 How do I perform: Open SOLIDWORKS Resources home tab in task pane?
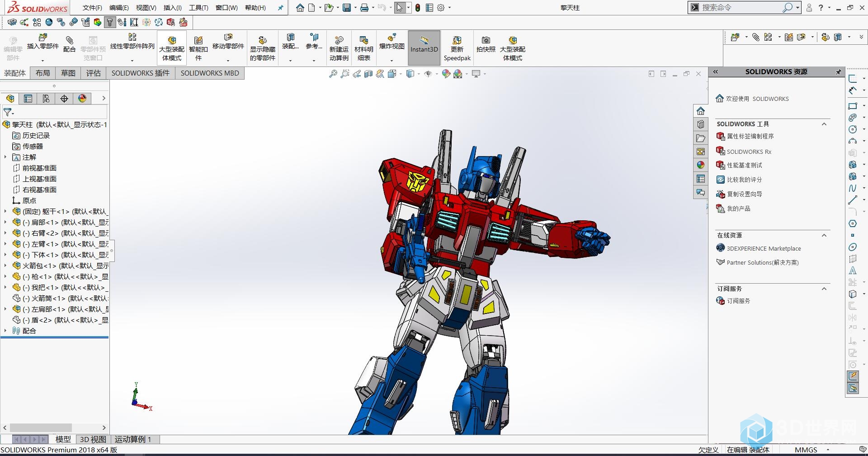click(x=700, y=111)
